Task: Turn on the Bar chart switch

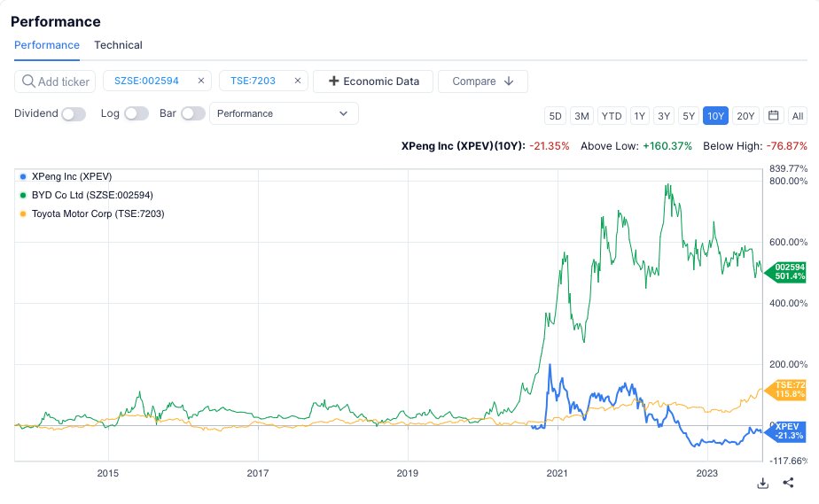Action: [x=193, y=113]
